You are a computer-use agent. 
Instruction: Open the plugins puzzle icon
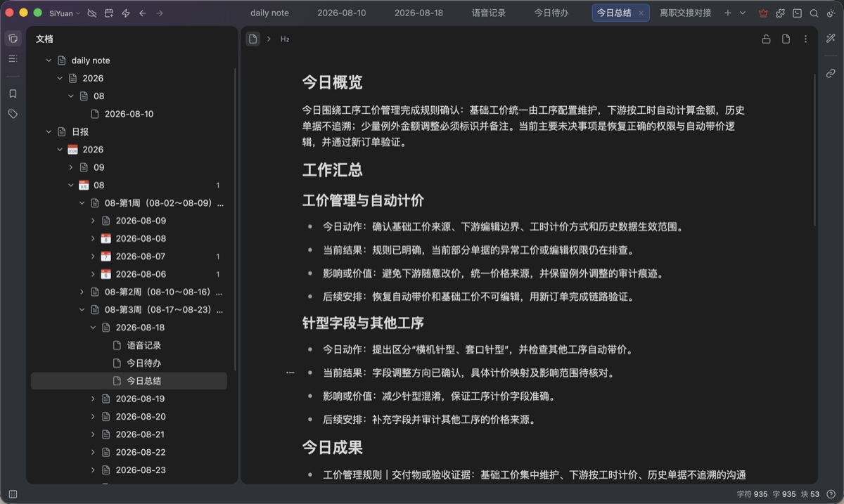tap(780, 13)
